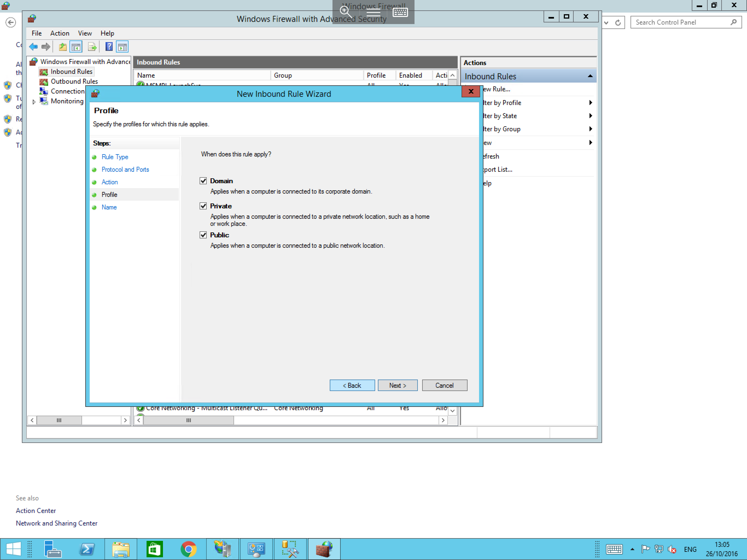Open the Store icon on taskbar
Image resolution: width=747 pixels, height=560 pixels.
pos(155,549)
